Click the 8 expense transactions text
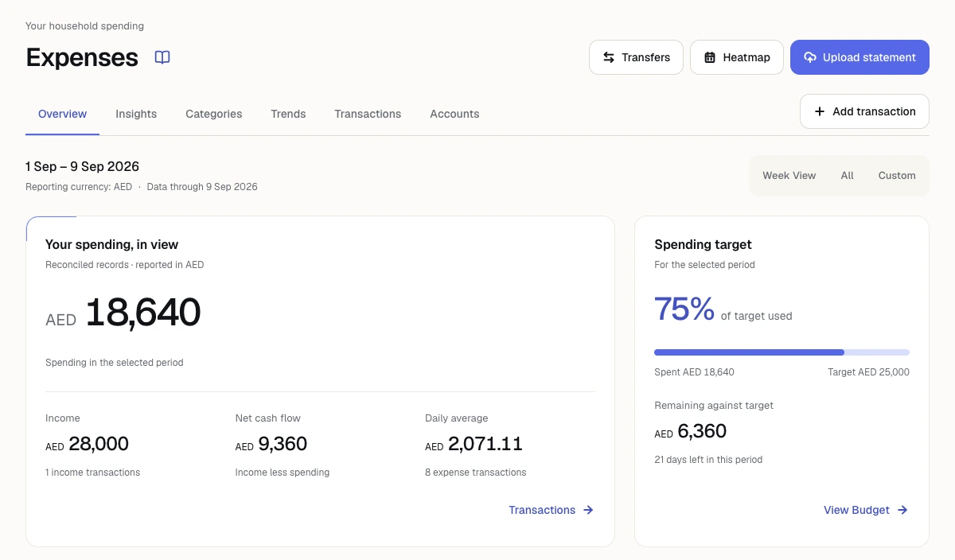 pos(476,472)
